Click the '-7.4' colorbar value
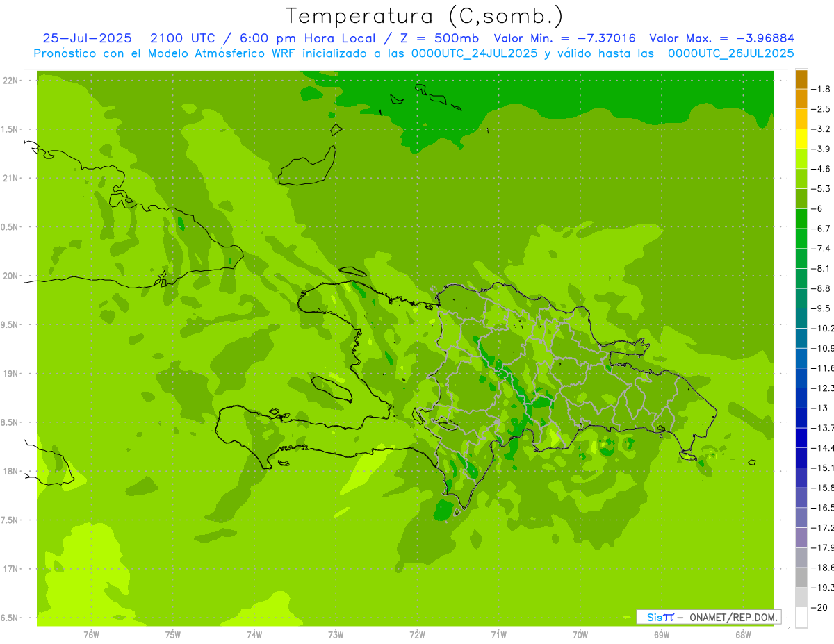 pos(821,248)
